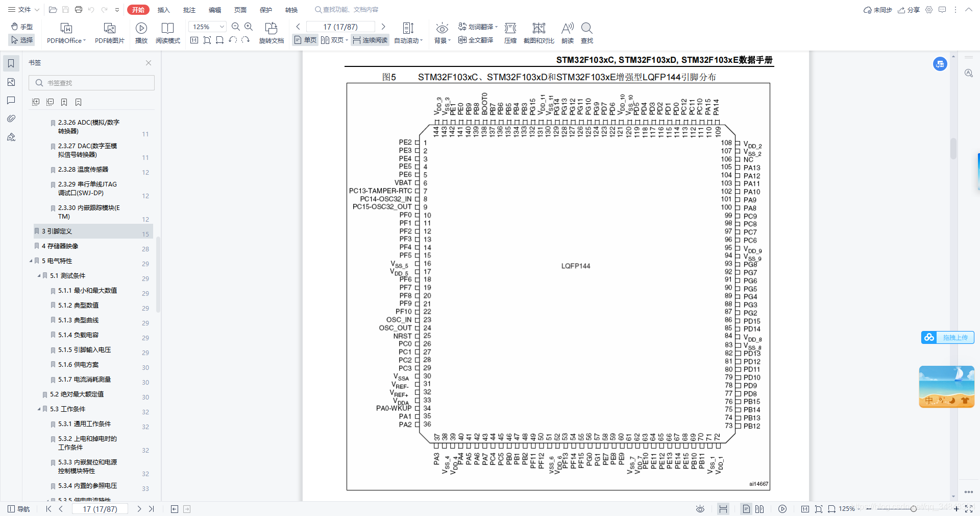Collapse bookmark 5.1 测试条件

(x=39, y=276)
